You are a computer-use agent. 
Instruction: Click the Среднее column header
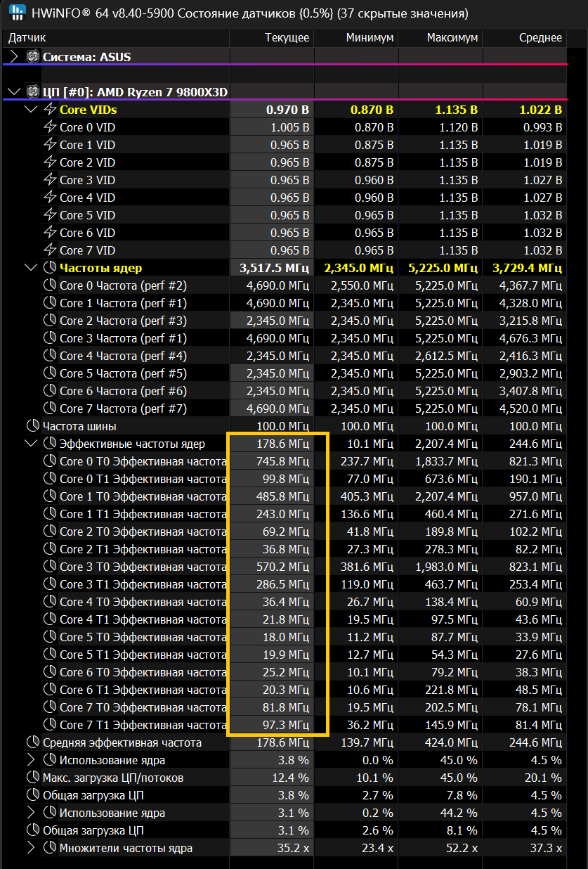click(x=540, y=37)
